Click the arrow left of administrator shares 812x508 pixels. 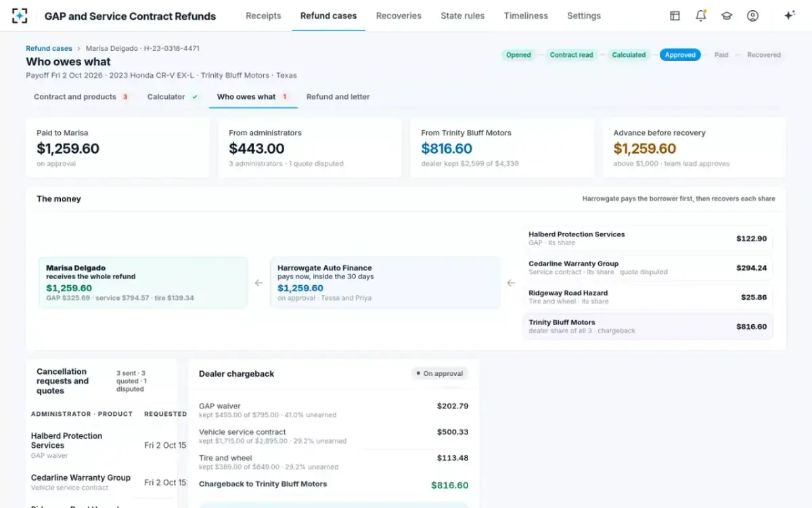511,283
